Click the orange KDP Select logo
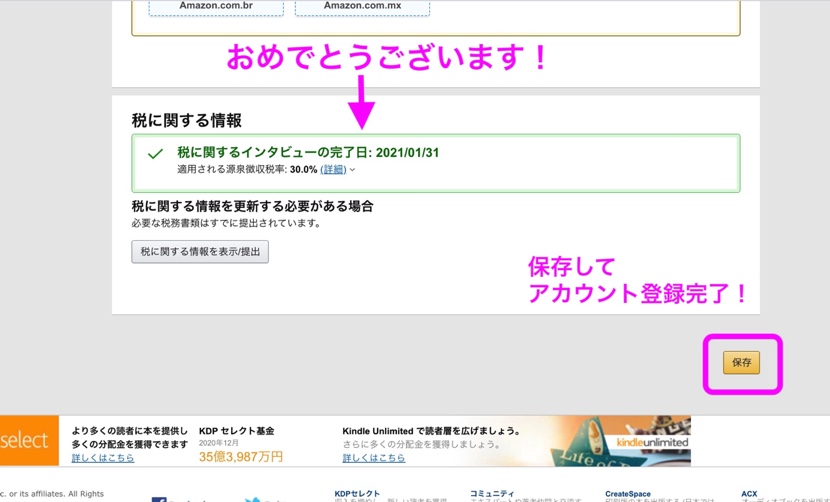830x502 pixels. pos(25,441)
